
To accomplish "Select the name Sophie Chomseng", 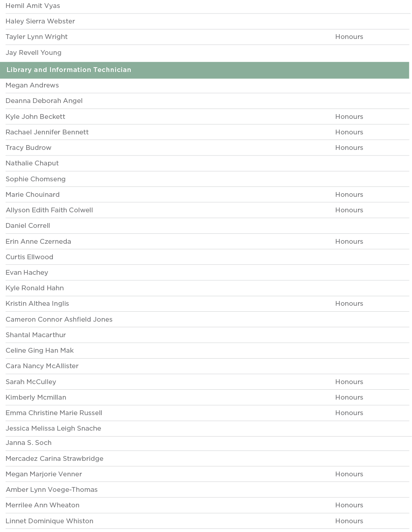I will (35, 179).
